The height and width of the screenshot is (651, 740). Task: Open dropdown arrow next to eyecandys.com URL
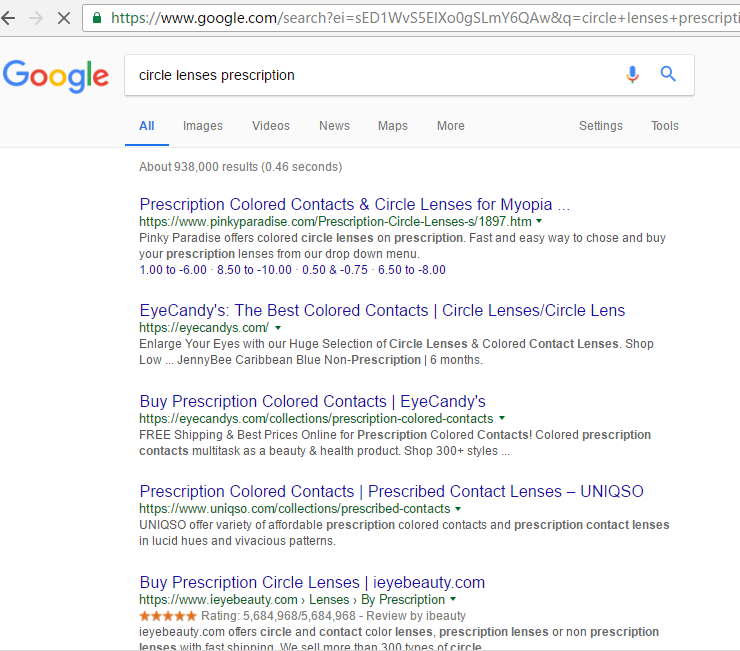tap(278, 328)
